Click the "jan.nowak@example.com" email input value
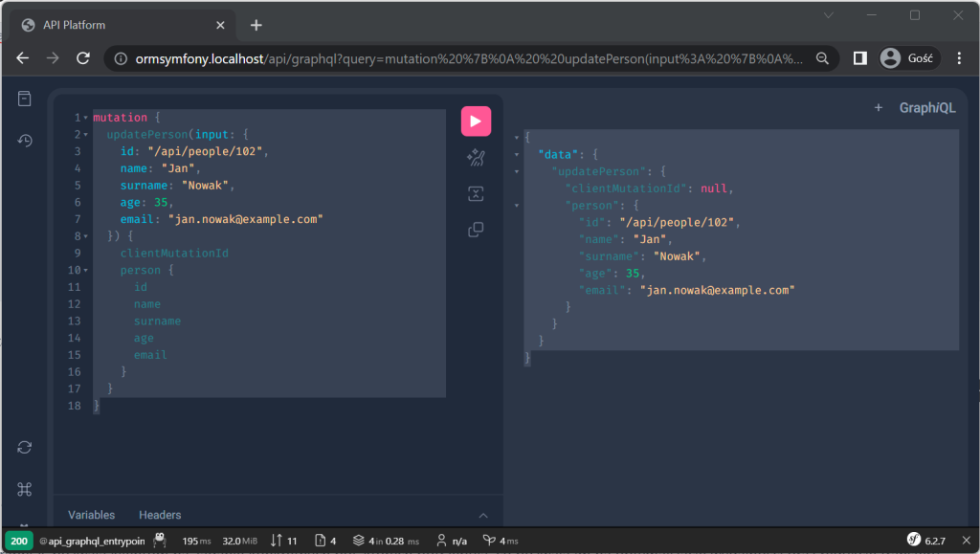 click(x=246, y=219)
